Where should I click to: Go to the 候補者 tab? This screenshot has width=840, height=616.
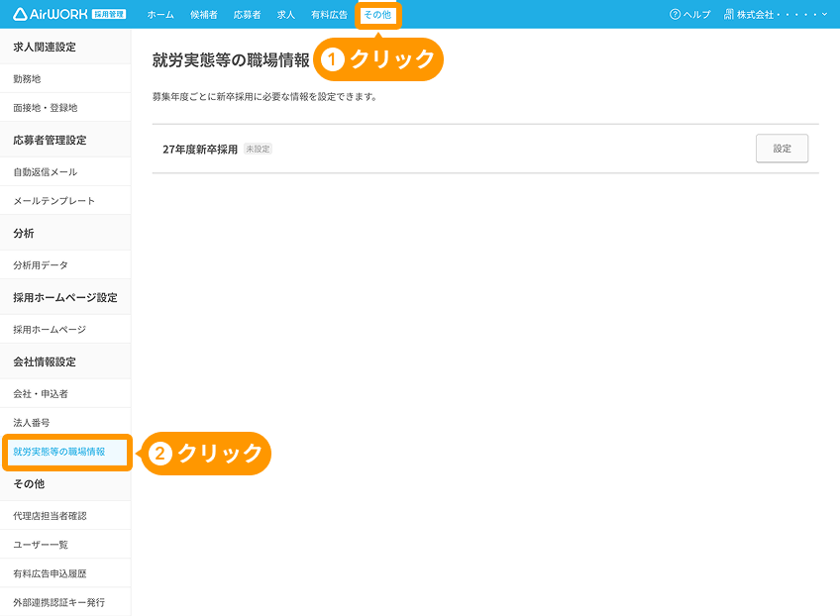pos(204,15)
